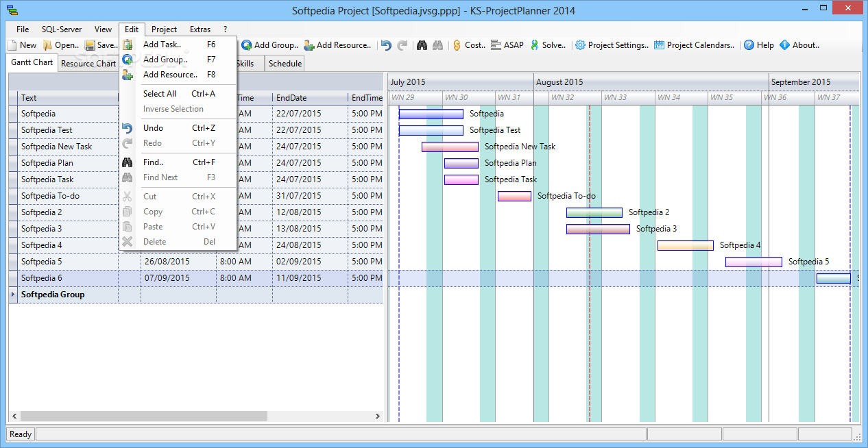Open the Project menu
Screen dimensions: 868x448
pyautogui.click(x=165, y=29)
